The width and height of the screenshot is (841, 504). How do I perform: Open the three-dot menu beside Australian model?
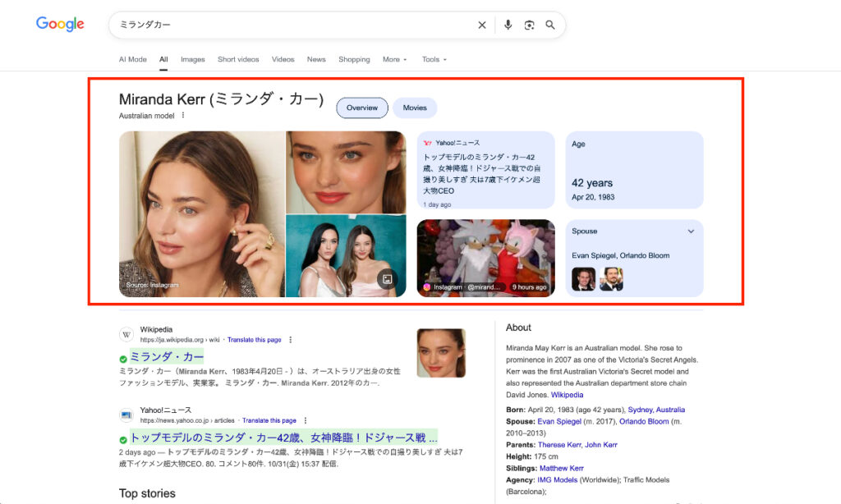[182, 116]
